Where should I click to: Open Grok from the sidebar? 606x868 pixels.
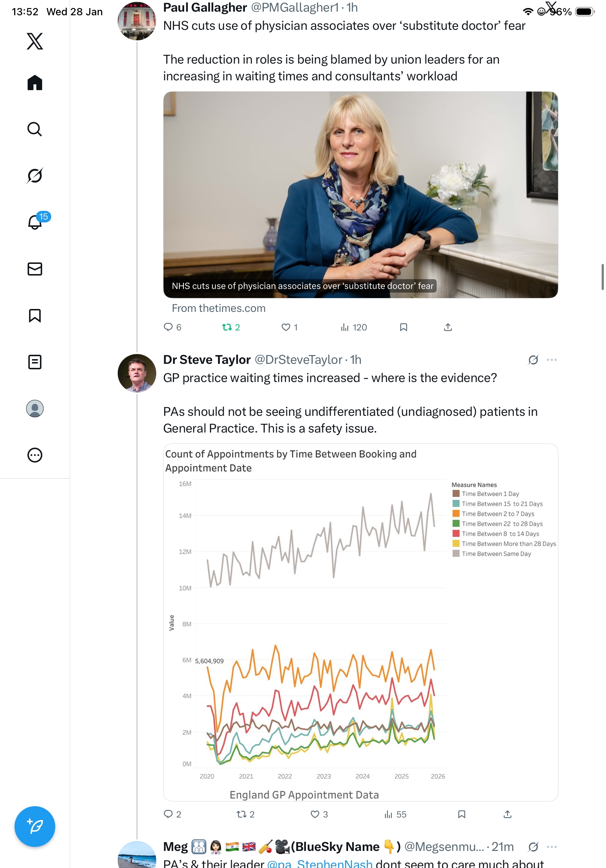pyautogui.click(x=35, y=176)
